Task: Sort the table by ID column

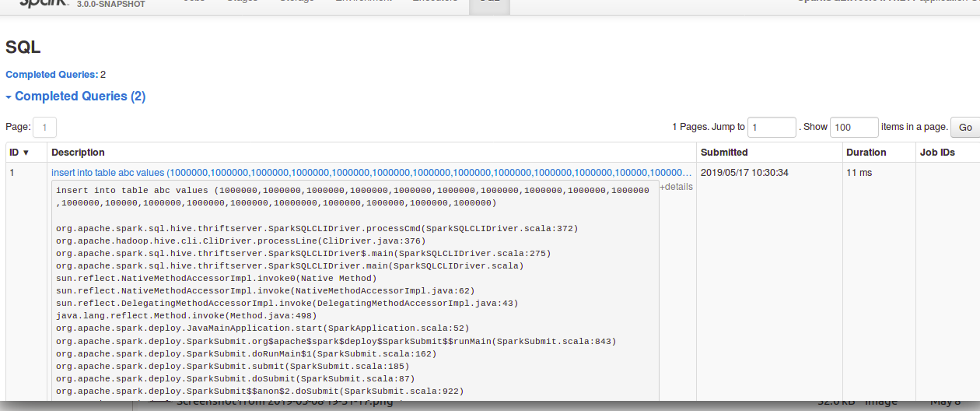Action: click(19, 153)
